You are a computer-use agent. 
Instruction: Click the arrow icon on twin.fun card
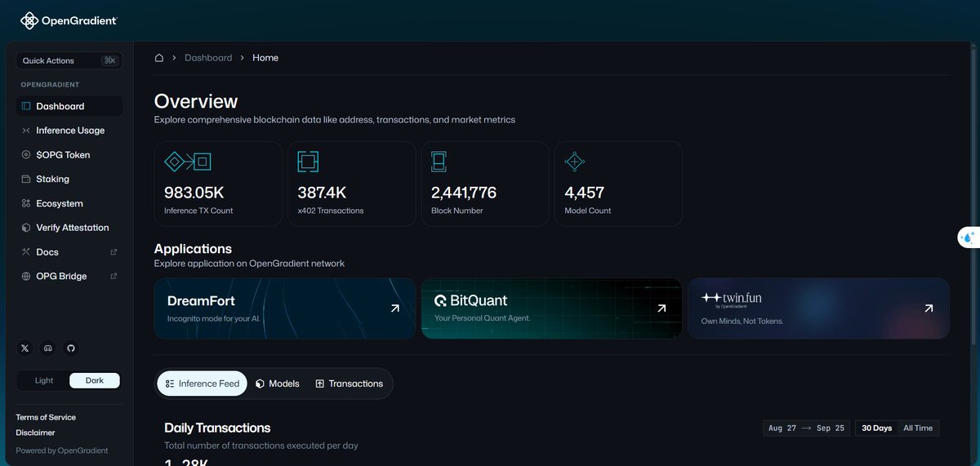[929, 308]
